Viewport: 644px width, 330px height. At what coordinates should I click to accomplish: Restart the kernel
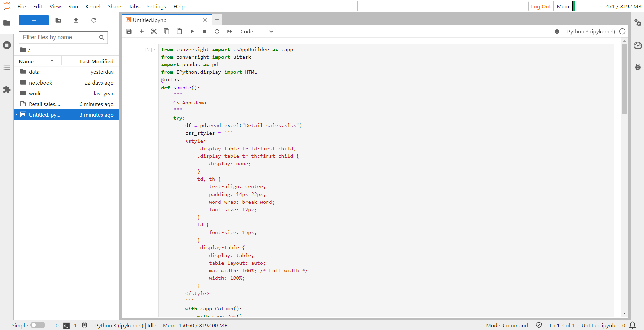217,31
